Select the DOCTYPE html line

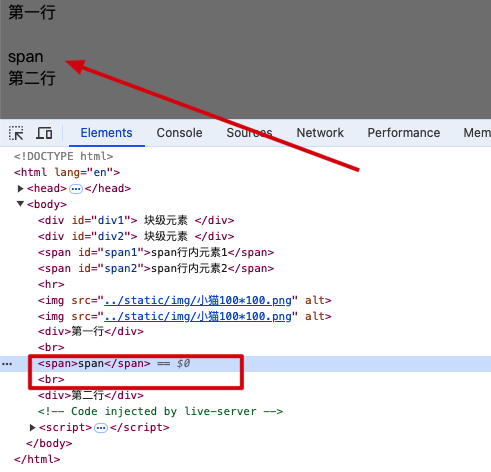coord(63,156)
